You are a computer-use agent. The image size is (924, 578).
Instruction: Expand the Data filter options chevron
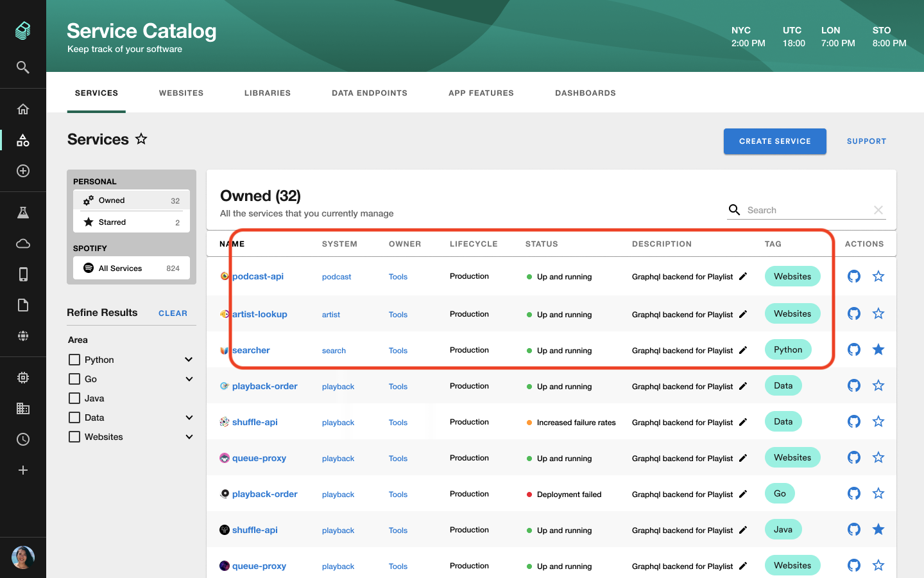pyautogui.click(x=189, y=417)
